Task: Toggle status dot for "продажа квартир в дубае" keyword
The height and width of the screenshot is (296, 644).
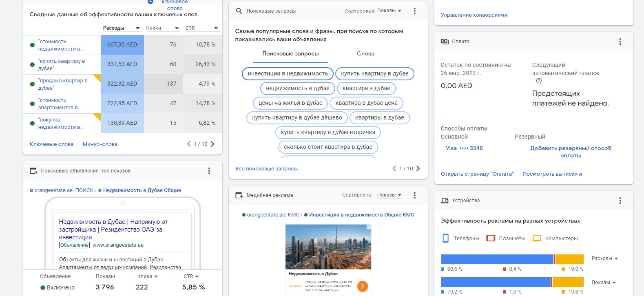Action: 32,84
